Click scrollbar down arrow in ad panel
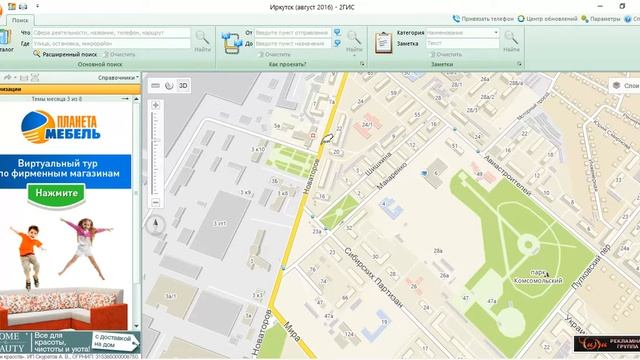640x360 pixels. (136, 326)
